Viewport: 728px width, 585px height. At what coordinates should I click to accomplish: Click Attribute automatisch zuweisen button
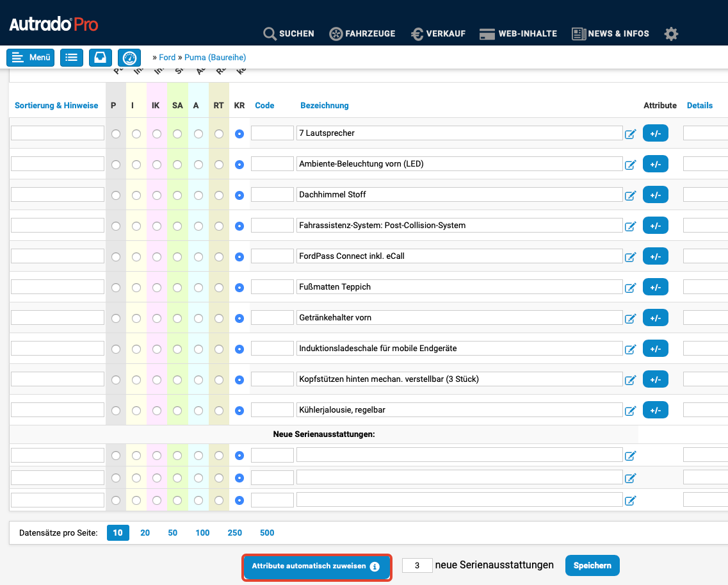coord(316,566)
